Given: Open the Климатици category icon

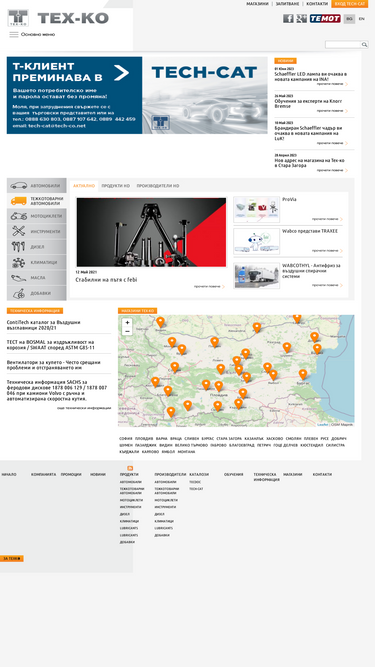Looking at the screenshot, I should tap(18, 262).
